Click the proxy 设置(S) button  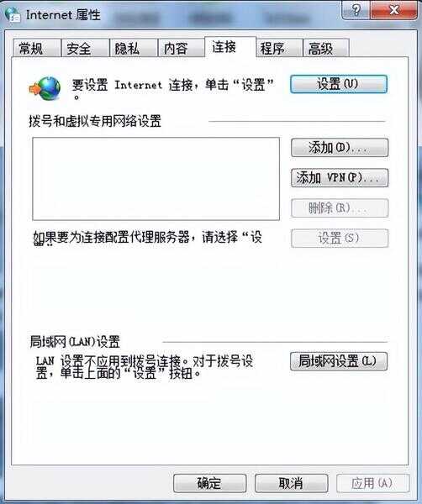[340, 239]
